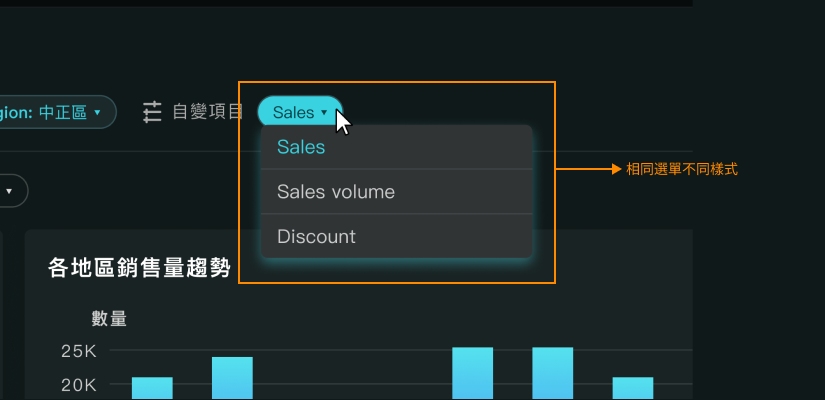Viewport: 825px width, 400px height.
Task: Open the Region 中正區 dropdown pill
Action: click(56, 112)
